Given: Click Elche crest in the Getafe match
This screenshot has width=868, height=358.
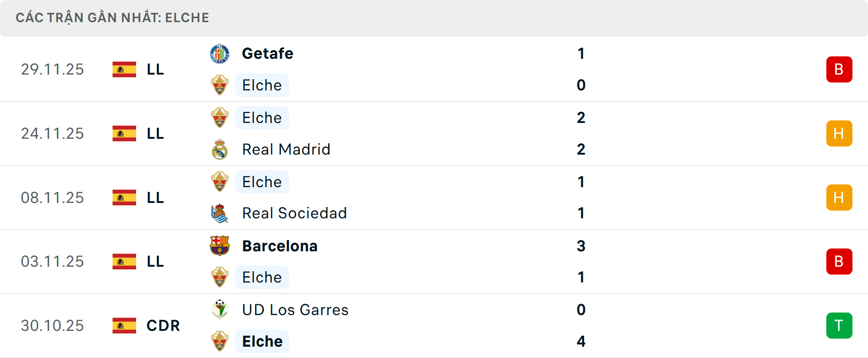Looking at the screenshot, I should click(x=220, y=85).
